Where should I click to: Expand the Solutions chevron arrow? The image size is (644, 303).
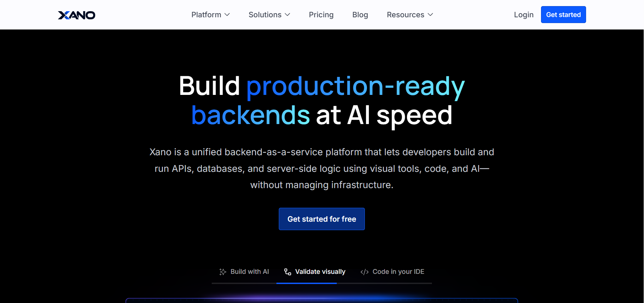point(288,15)
